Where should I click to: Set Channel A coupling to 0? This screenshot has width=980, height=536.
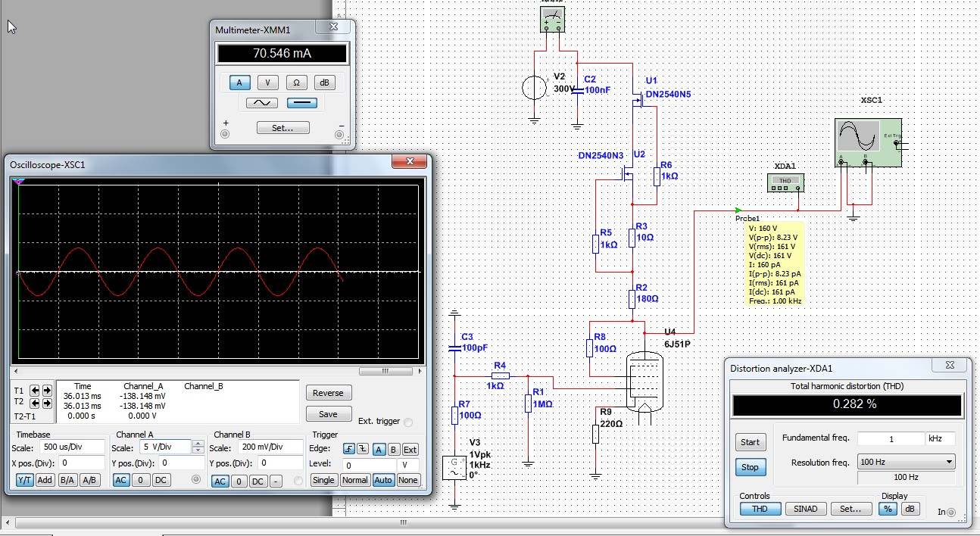coord(141,480)
